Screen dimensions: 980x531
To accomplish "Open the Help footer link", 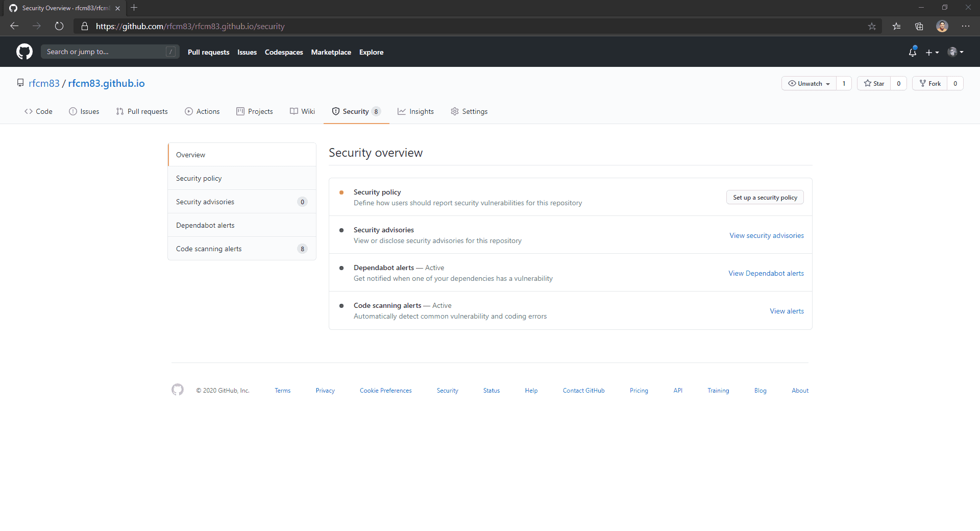I will pyautogui.click(x=531, y=391).
